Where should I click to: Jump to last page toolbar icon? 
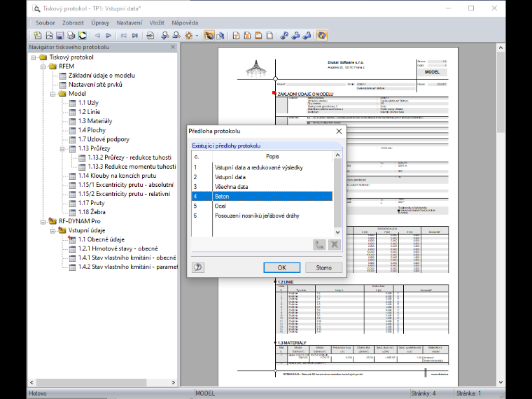[134, 35]
